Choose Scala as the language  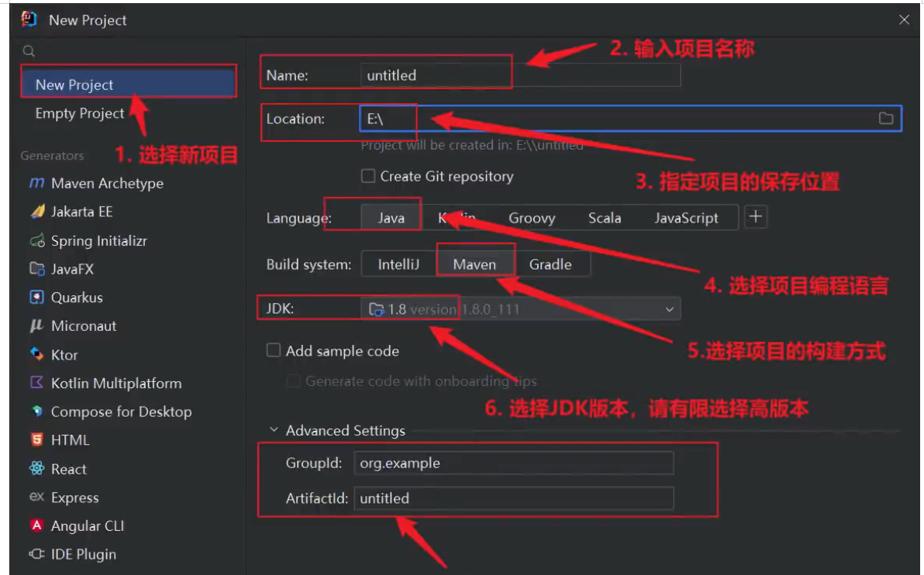click(605, 218)
